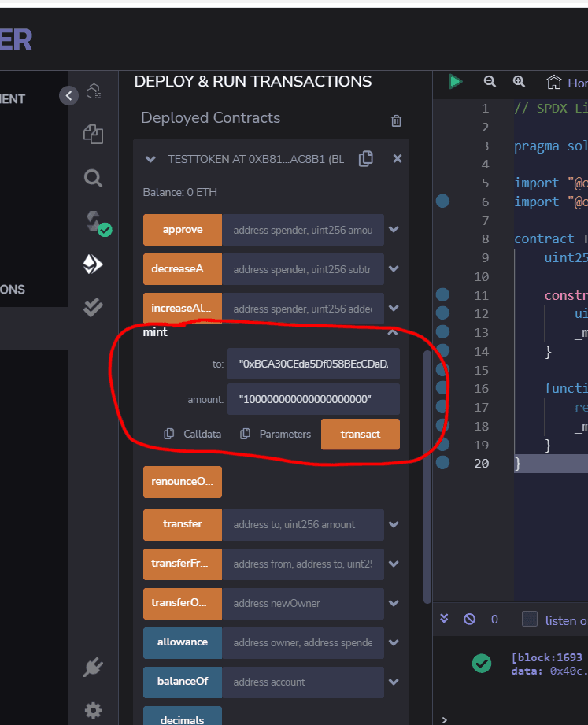Delete all deployed contracts with trash icon
Screen dimensions: 588x725
click(396, 120)
